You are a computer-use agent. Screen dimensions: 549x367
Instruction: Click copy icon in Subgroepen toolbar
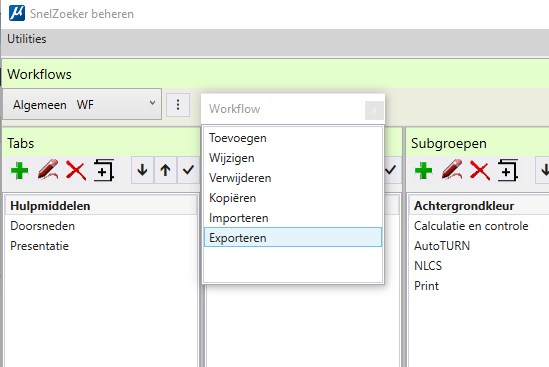pyautogui.click(x=508, y=170)
